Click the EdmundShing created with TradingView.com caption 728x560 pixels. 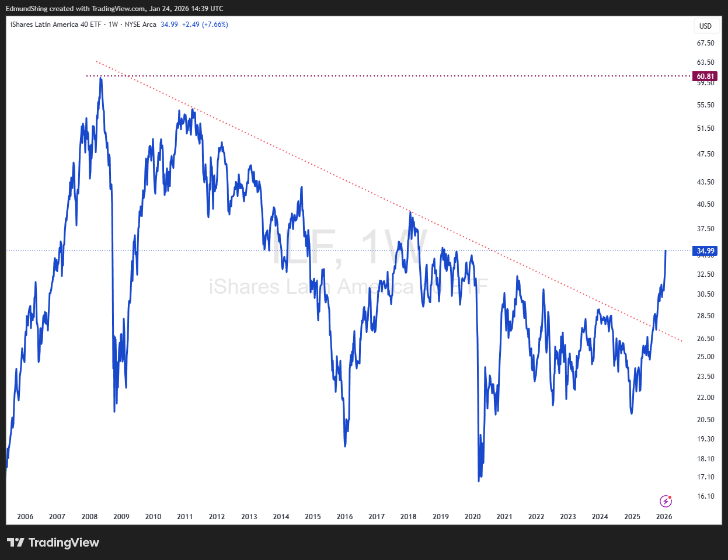tap(114, 9)
